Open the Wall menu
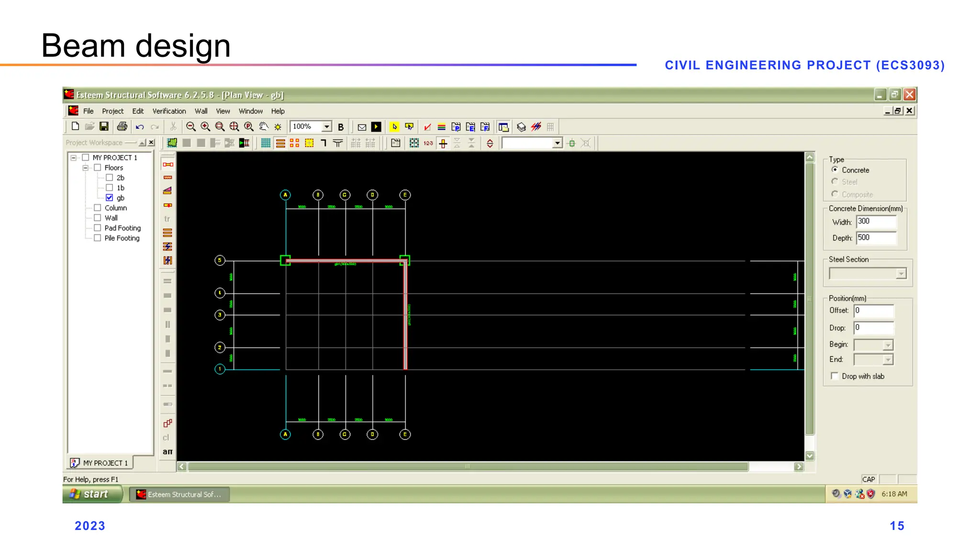 [x=201, y=111]
